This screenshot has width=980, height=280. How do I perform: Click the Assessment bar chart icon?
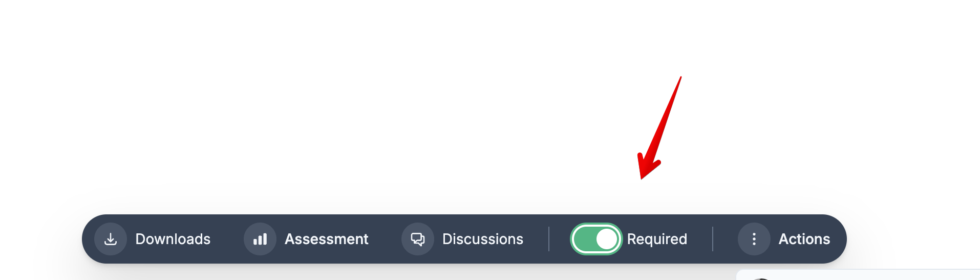click(260, 239)
